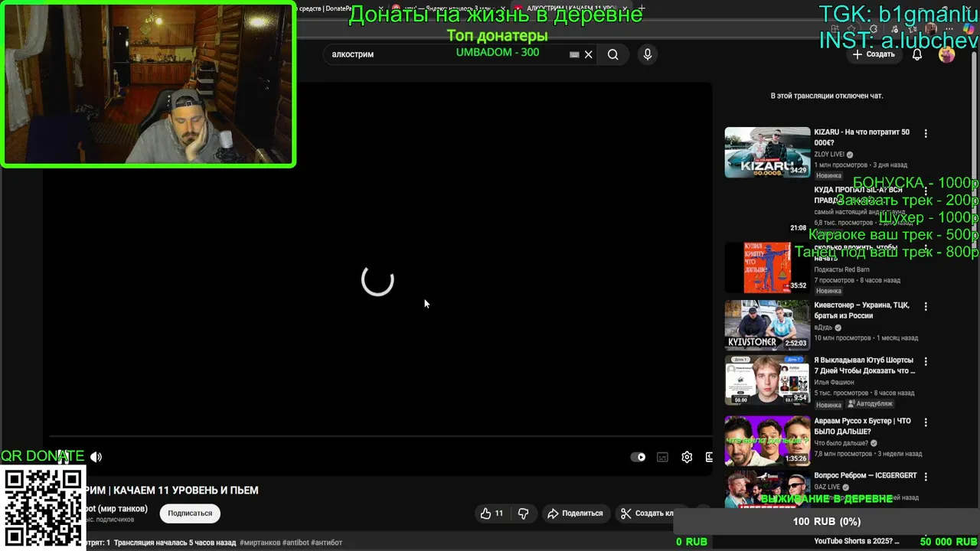Dislike the video with thumbs down
This screenshot has height=551, width=980.
(x=524, y=514)
